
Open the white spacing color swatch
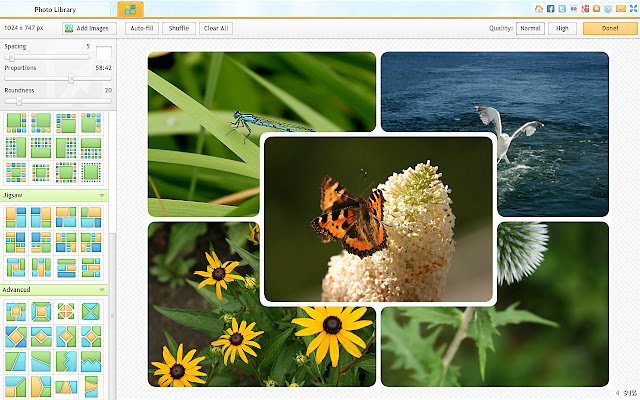pyautogui.click(x=104, y=53)
